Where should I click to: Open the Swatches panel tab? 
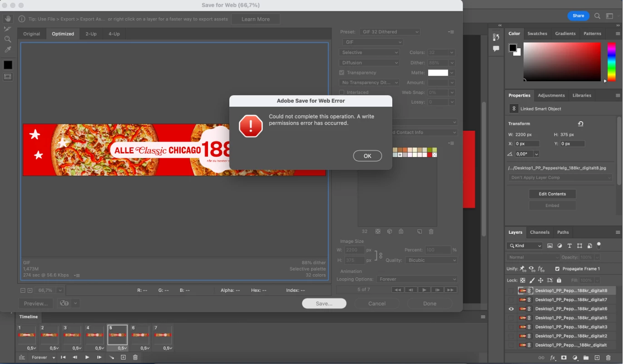(537, 34)
